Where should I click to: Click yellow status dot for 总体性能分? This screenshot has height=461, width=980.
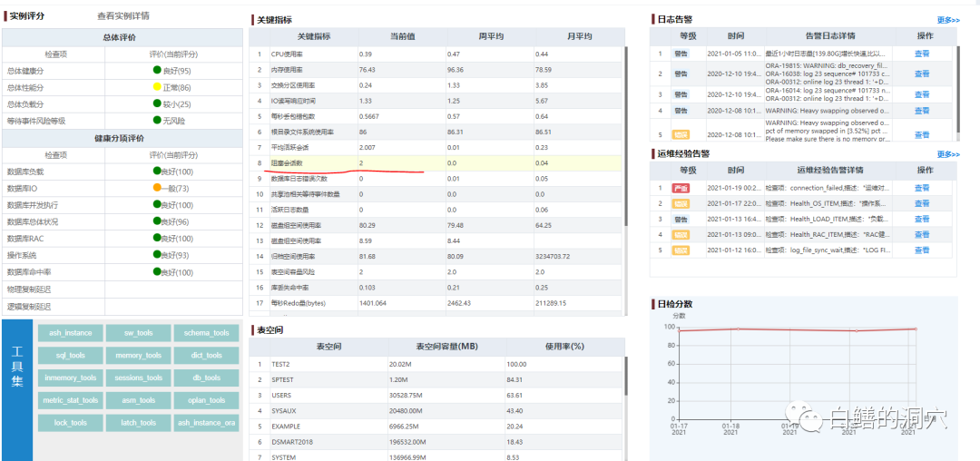(x=157, y=87)
